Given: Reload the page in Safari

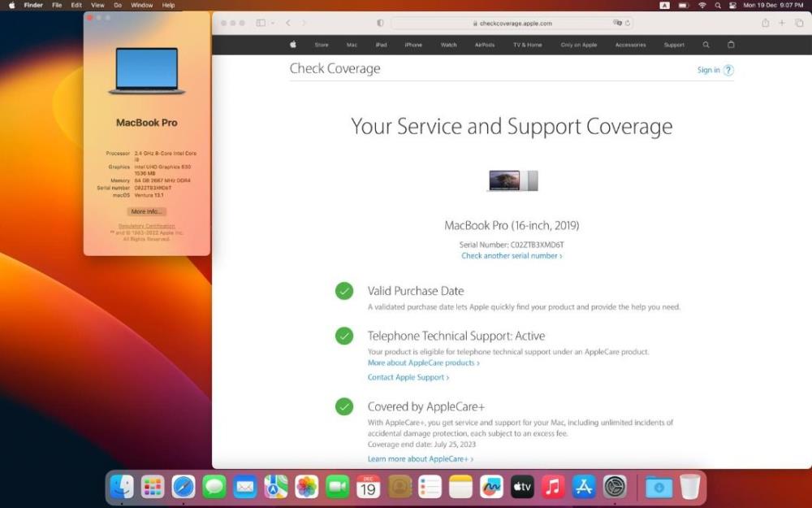Looking at the screenshot, I should 628,23.
